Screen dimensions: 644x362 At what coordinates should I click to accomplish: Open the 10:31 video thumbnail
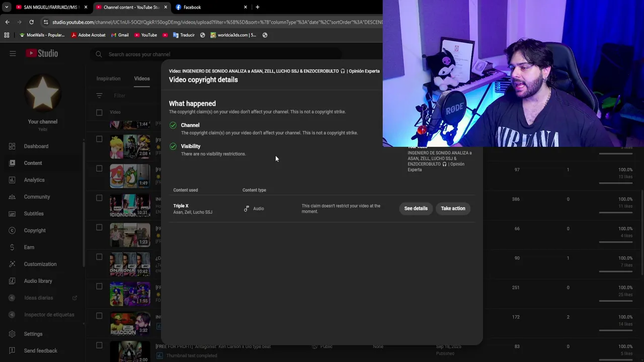pyautogui.click(x=130, y=205)
